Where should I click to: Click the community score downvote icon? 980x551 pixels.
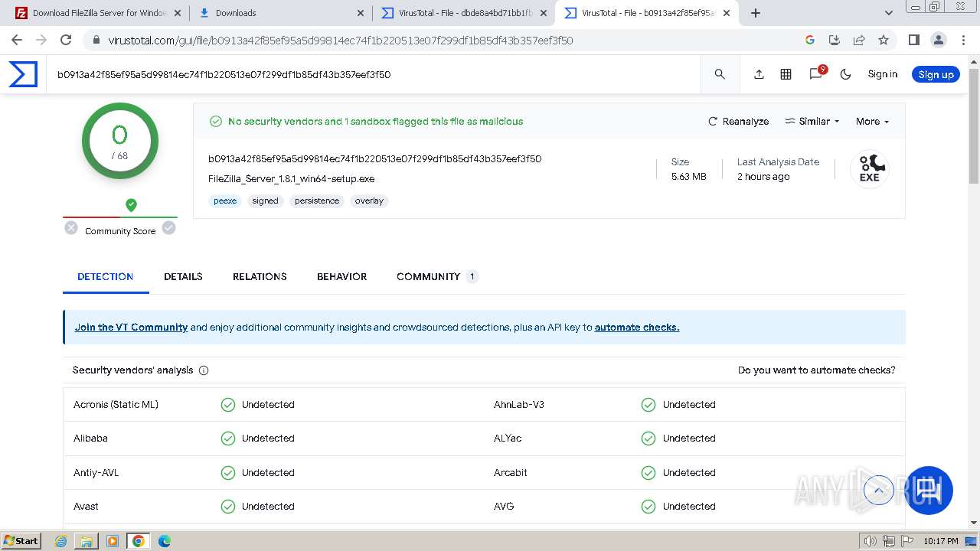pos(71,227)
